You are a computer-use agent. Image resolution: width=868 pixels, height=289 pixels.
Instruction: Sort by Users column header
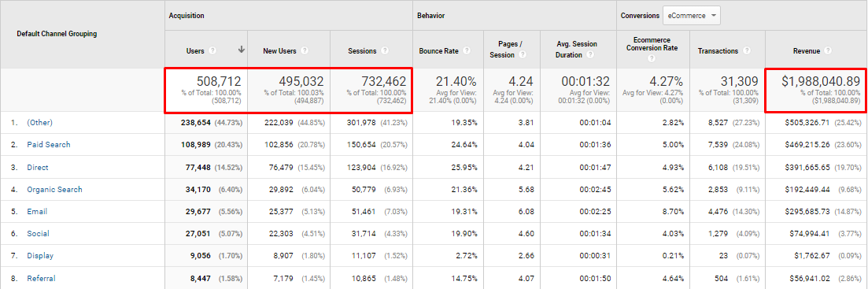[x=195, y=51]
